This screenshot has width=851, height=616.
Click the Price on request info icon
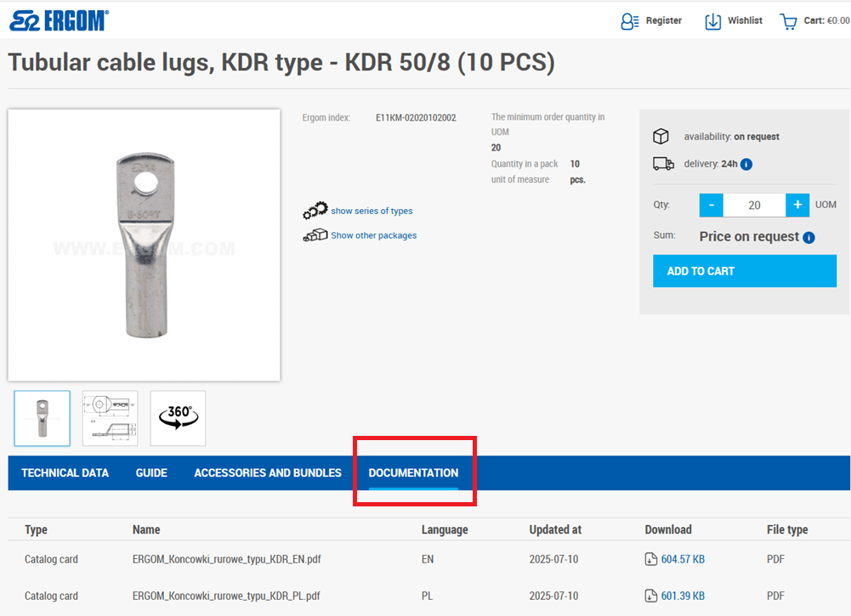pos(808,238)
